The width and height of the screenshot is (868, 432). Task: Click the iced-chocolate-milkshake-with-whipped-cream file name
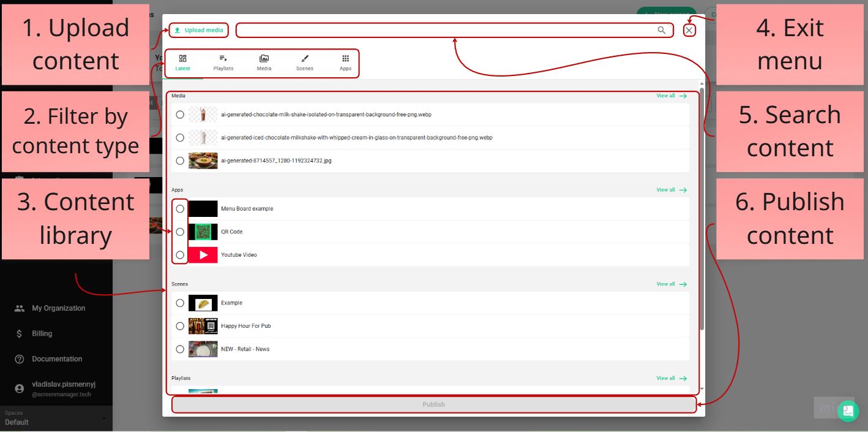(x=357, y=138)
